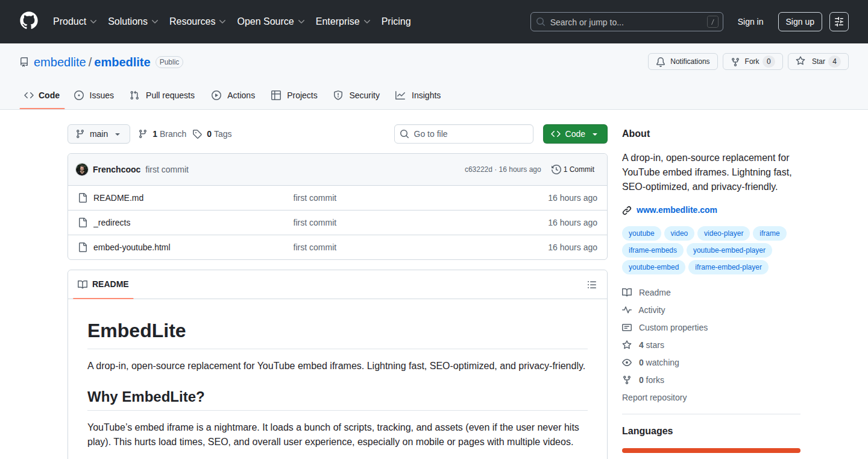Open the main branch selector dropdown
868x459 pixels.
[x=99, y=134]
